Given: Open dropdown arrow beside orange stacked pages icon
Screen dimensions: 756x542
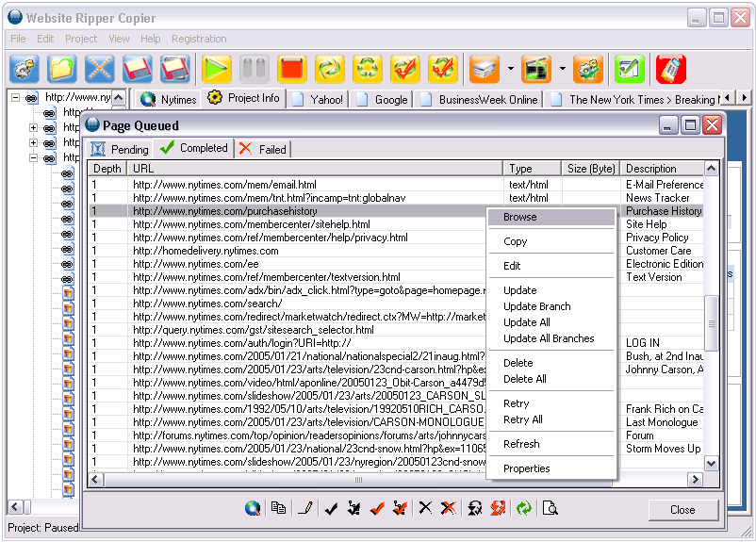Looking at the screenshot, I should pyautogui.click(x=511, y=69).
